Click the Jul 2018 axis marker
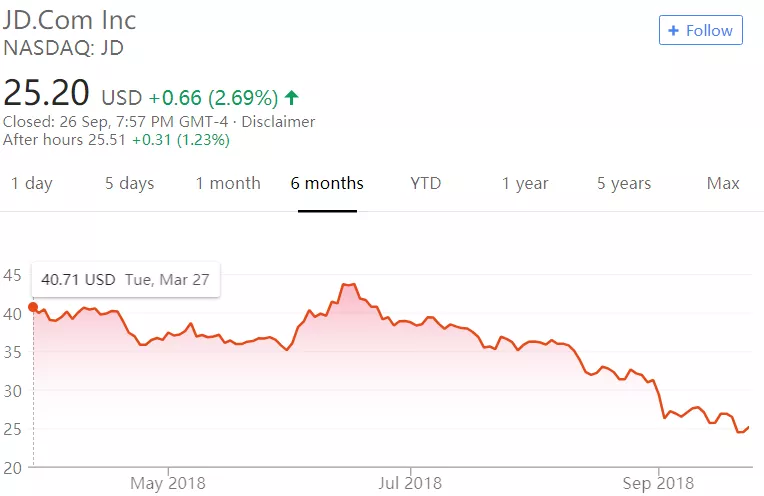 [x=410, y=483]
